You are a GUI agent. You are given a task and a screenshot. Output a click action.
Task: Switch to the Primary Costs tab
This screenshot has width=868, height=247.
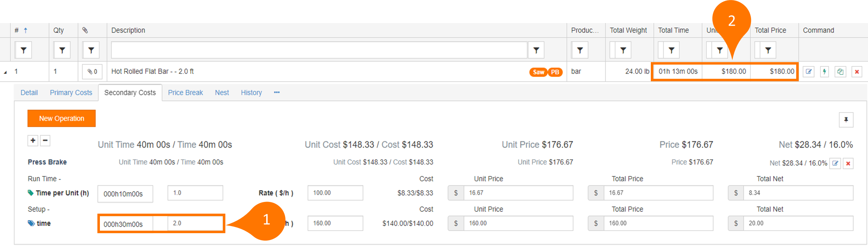71,93
